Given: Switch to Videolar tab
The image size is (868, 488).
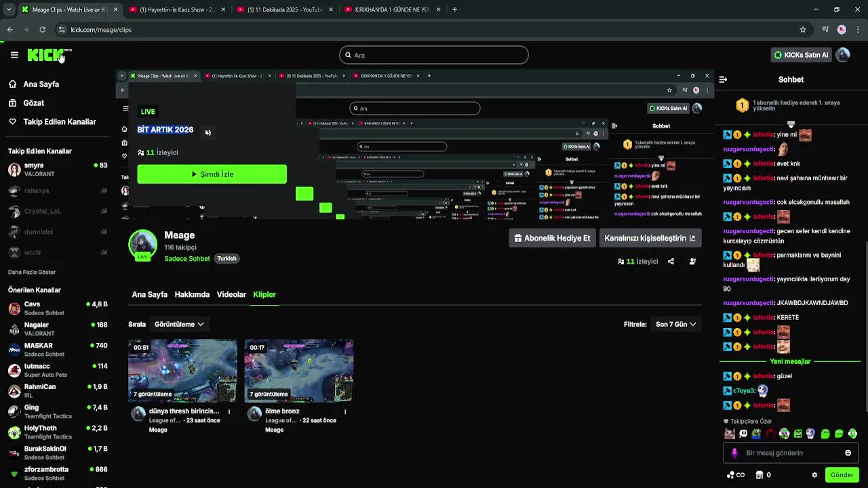Looking at the screenshot, I should (x=231, y=295).
